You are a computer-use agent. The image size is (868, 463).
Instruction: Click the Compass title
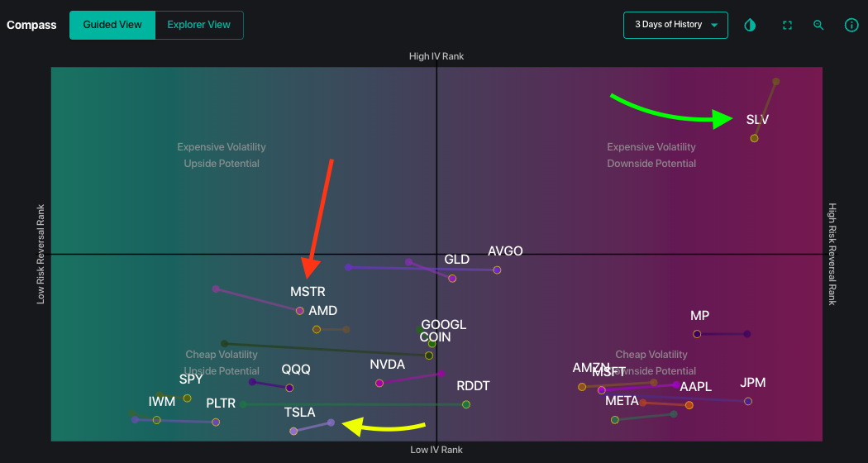tap(31, 25)
